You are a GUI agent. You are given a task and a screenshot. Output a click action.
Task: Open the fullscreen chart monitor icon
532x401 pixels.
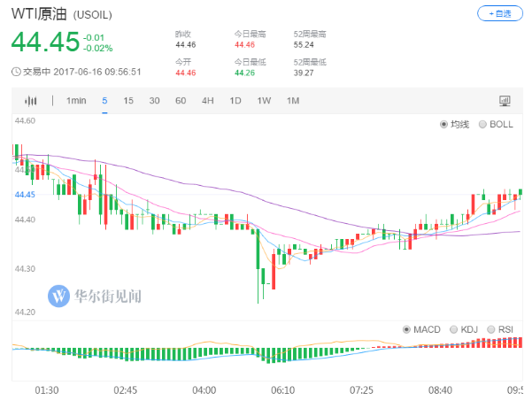505,101
